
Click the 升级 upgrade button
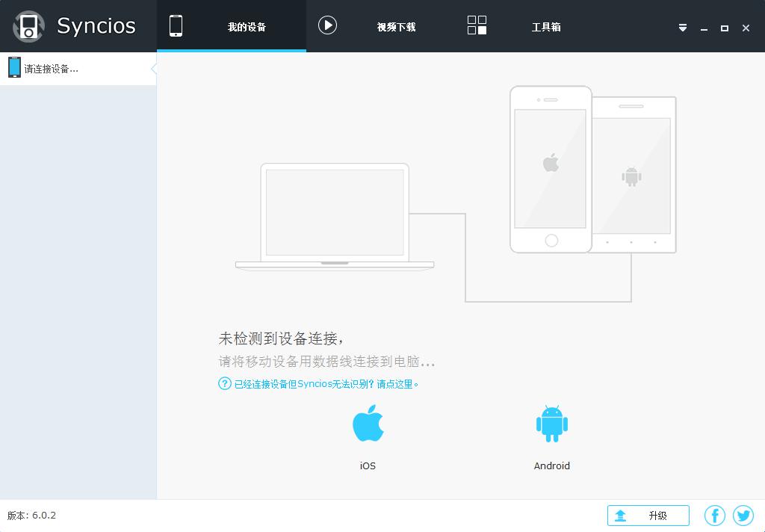pyautogui.click(x=648, y=516)
